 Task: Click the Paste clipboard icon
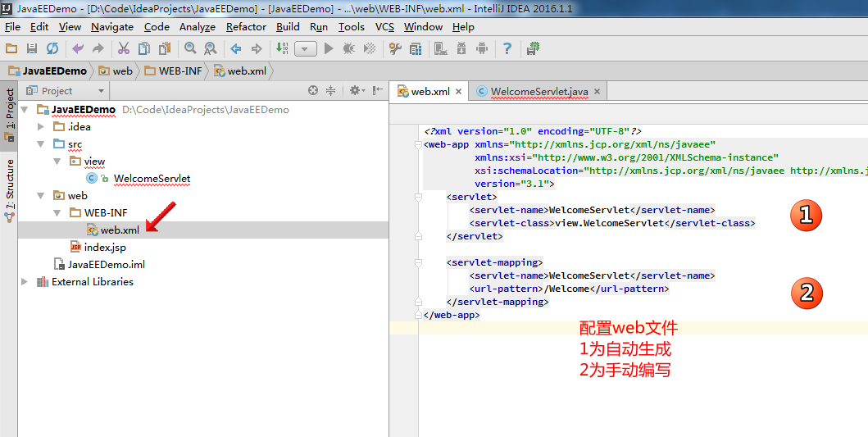165,48
